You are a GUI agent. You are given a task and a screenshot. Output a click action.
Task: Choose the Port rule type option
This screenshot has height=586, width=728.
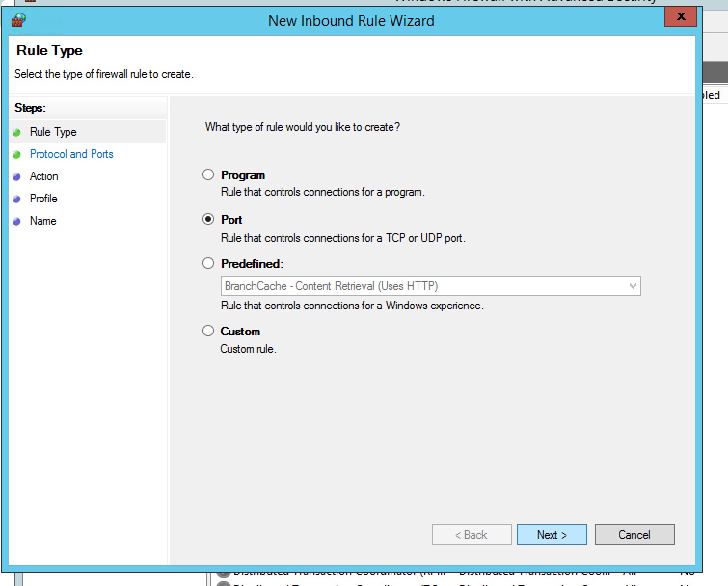(208, 219)
